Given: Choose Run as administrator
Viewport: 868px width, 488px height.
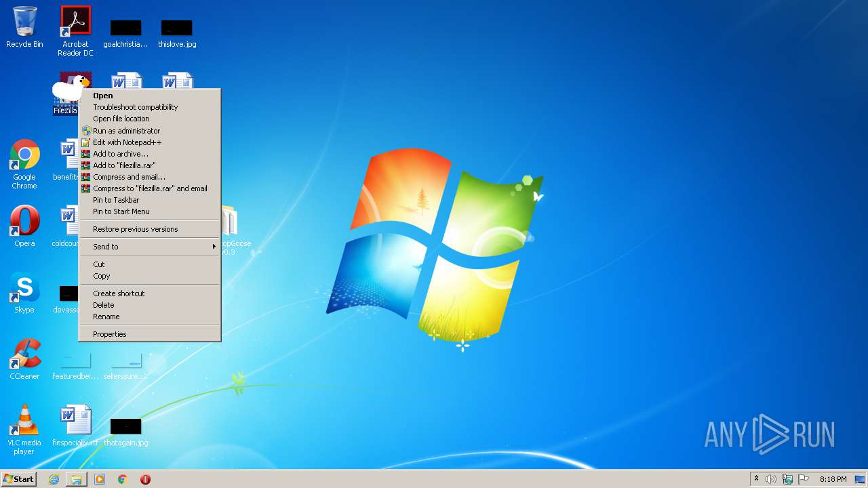Looking at the screenshot, I should (x=150, y=131).
